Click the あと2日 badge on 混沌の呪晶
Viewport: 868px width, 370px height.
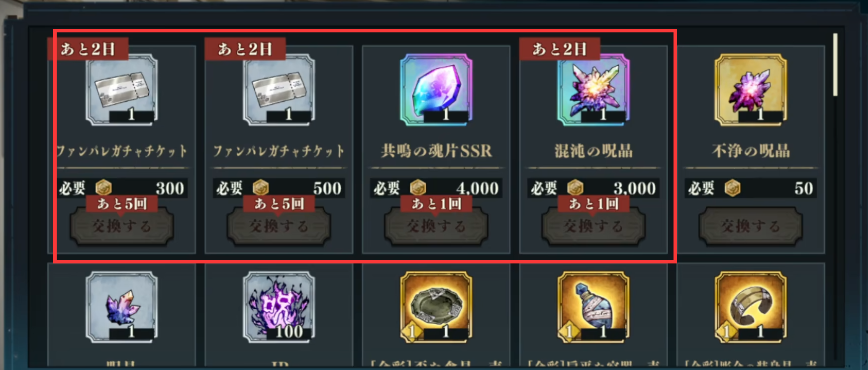560,49
